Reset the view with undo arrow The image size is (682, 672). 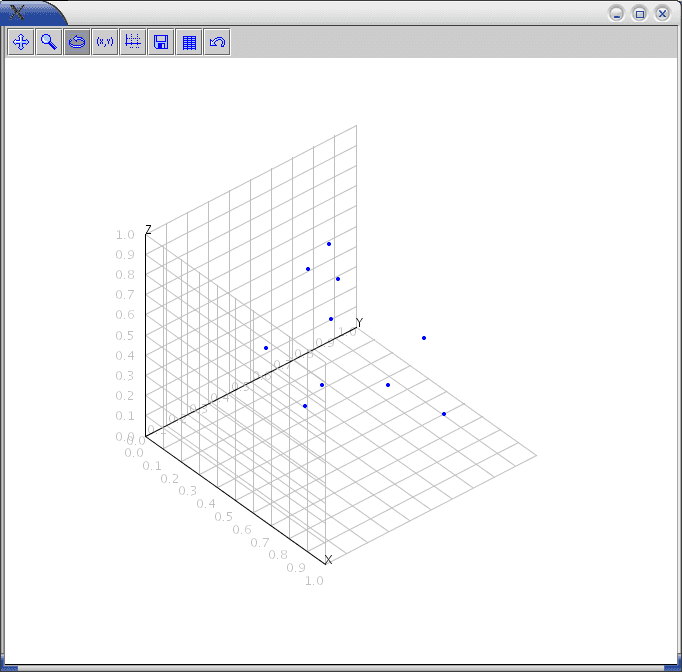[216, 42]
